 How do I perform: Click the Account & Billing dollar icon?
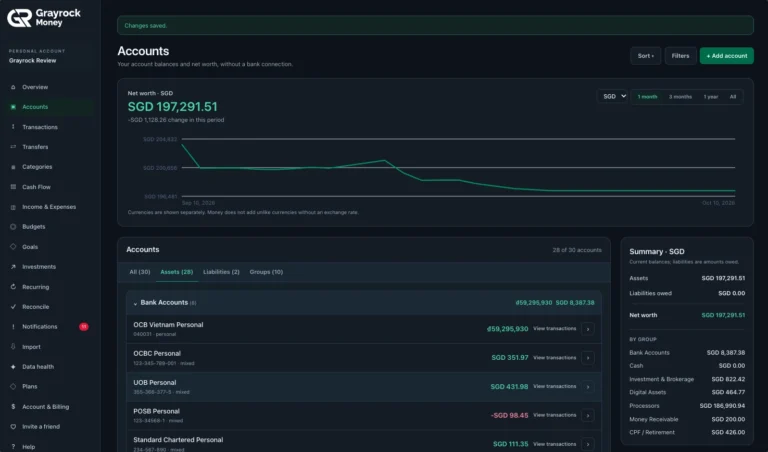click(x=13, y=407)
